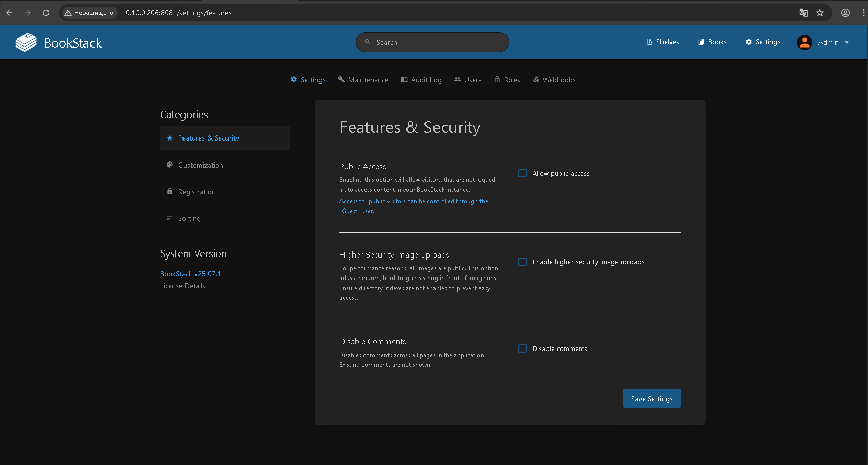Open Guest user access link
Viewport: 868px width, 465px height.
tap(414, 206)
